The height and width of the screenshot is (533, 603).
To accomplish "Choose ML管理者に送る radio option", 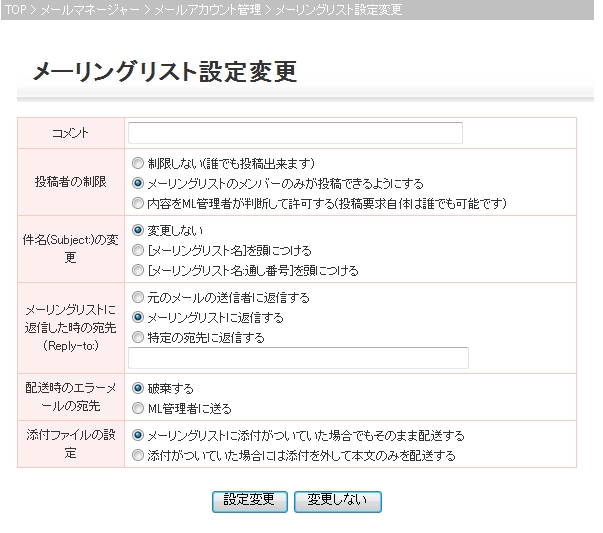I will coord(138,408).
